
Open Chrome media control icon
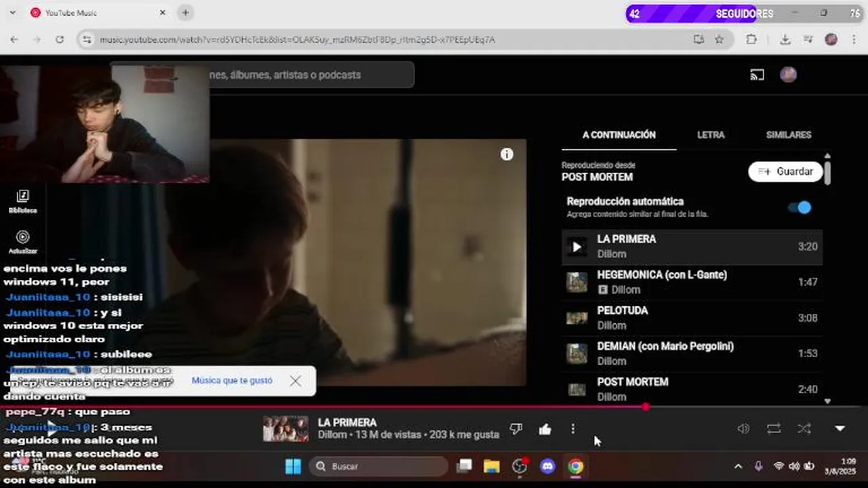pos(808,40)
